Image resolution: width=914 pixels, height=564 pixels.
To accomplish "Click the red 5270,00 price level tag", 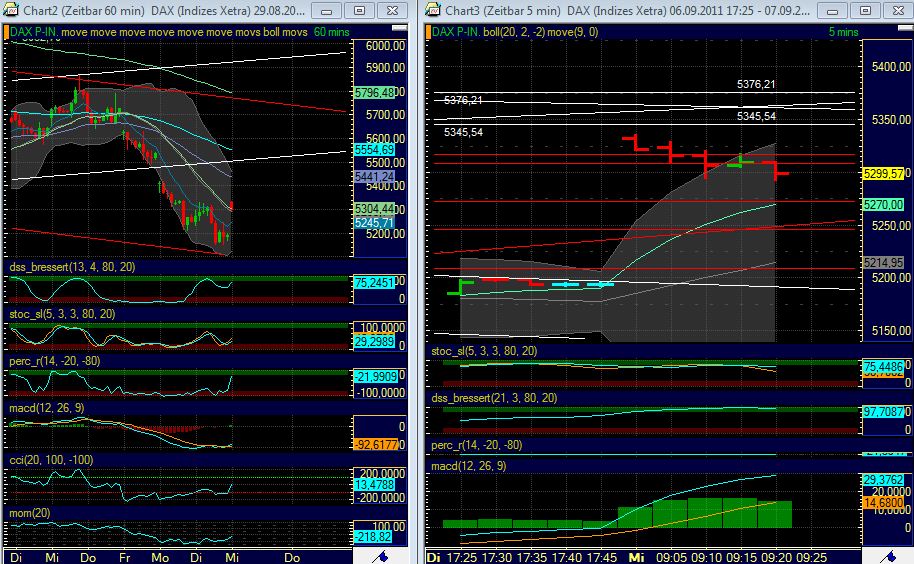I will pyautogui.click(x=884, y=203).
